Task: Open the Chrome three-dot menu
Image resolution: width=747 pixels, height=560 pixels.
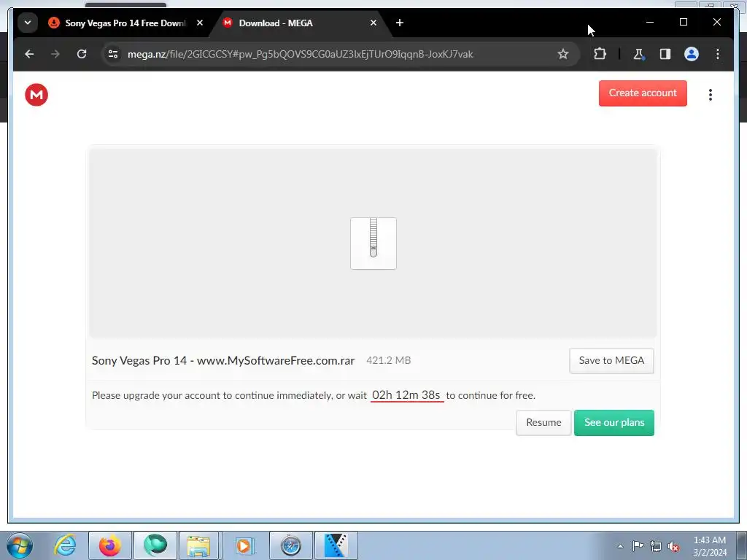Action: pyautogui.click(x=717, y=54)
